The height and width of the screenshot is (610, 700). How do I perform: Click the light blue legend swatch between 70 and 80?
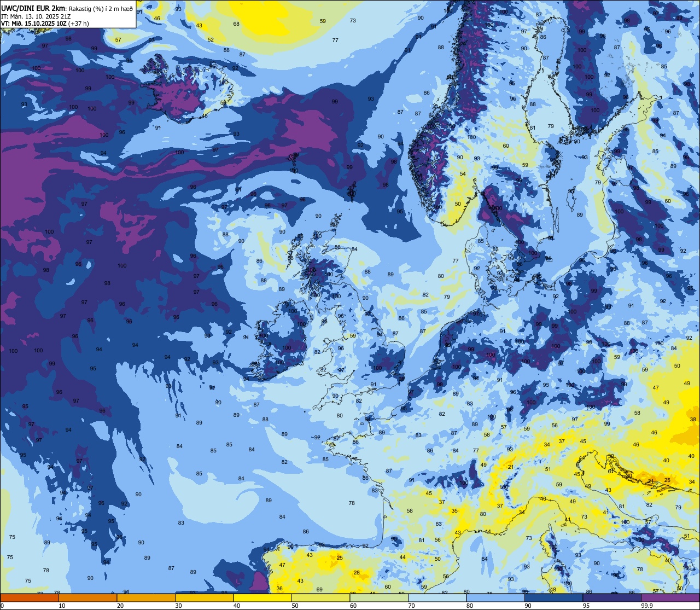click(437, 597)
